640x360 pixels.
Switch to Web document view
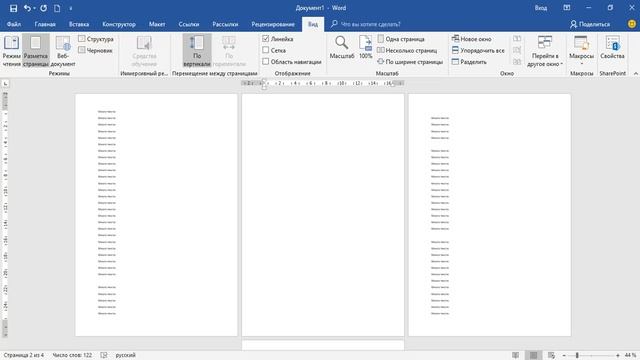point(63,51)
